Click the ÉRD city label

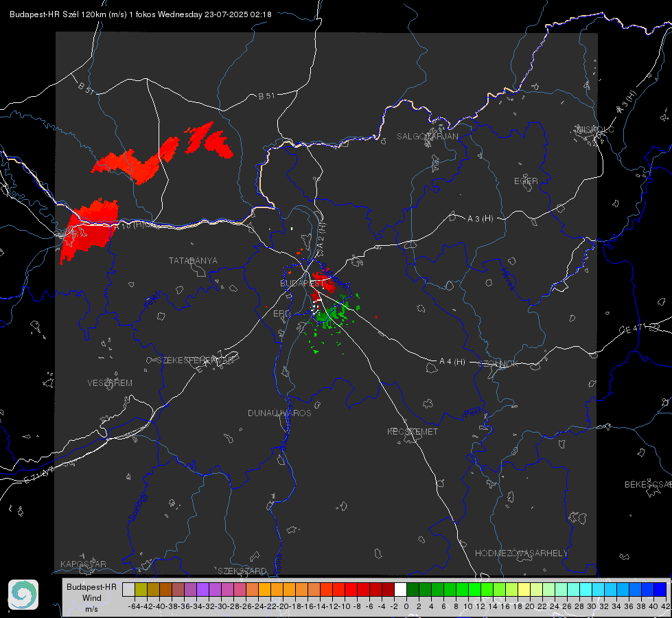(x=281, y=314)
